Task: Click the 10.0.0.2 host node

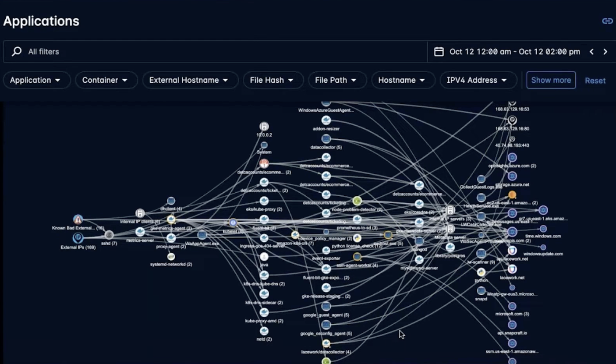Action: [x=264, y=127]
